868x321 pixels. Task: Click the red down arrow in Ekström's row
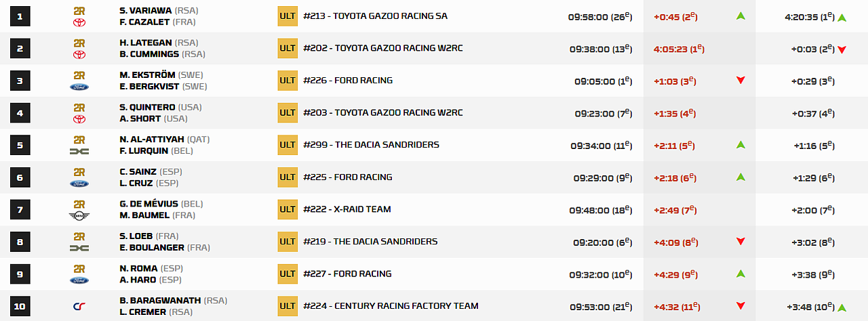[x=741, y=81]
